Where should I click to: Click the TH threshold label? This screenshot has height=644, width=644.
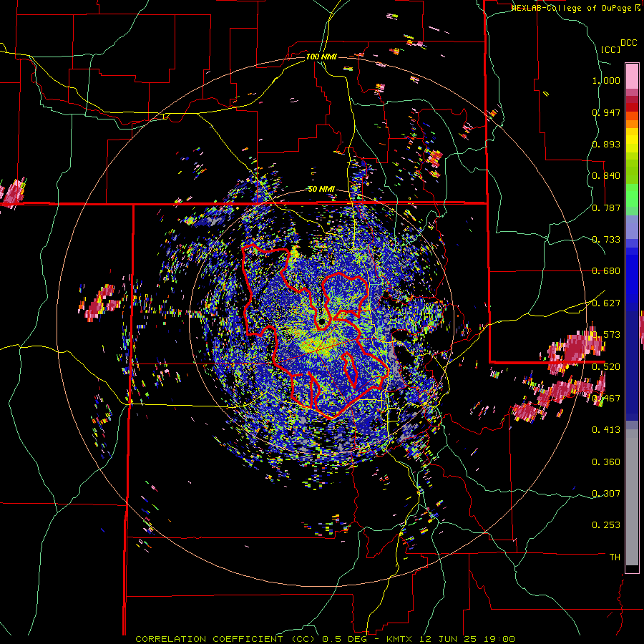(x=615, y=557)
